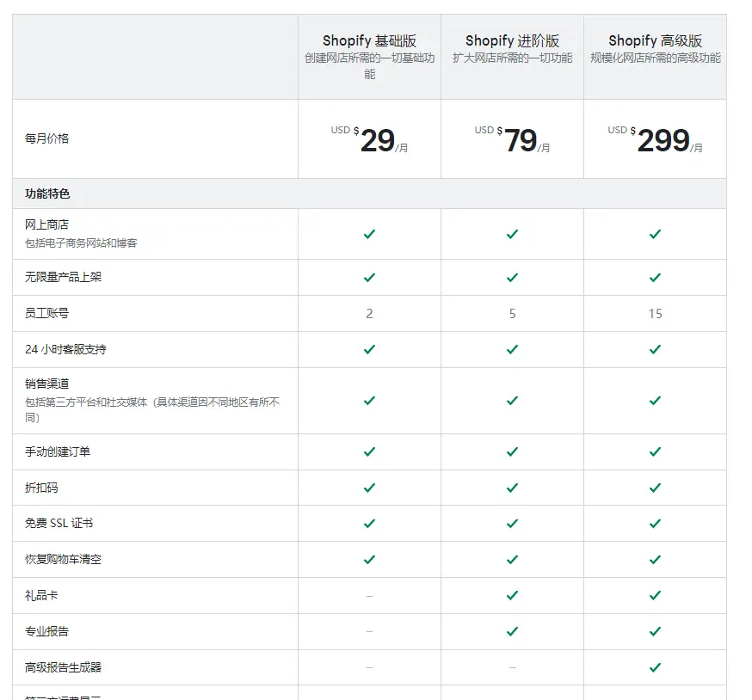Click the 手动创建订单 checkmark under Shopify 进阶版
Image resolution: width=752 pixels, height=700 pixels.
[512, 451]
